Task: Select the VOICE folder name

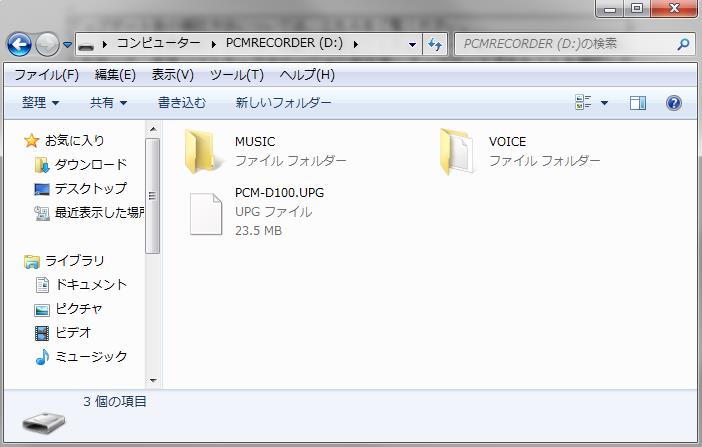Action: pyautogui.click(x=507, y=142)
